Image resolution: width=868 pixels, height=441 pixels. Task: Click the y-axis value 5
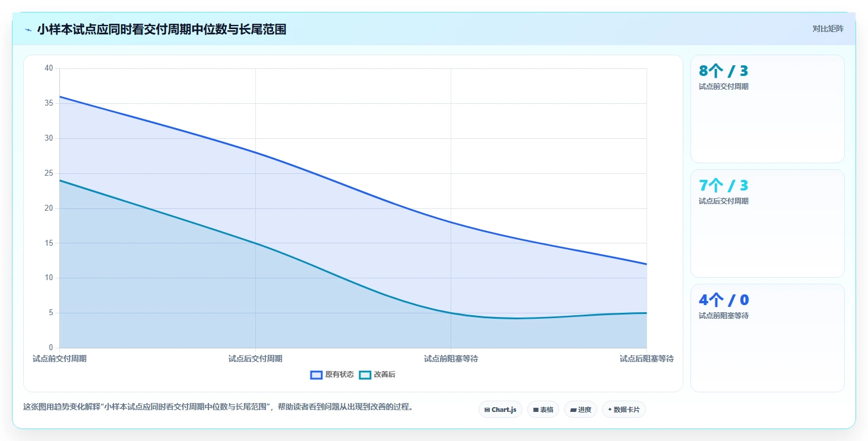tap(50, 313)
